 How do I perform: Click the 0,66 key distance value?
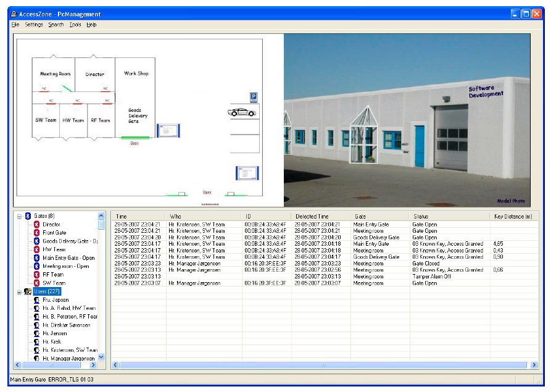[499, 270]
